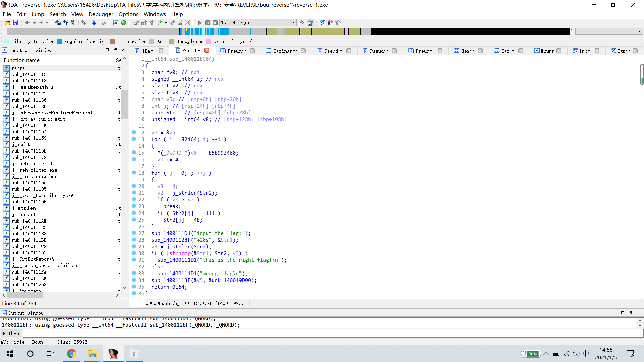
Task: Switch to the Enums tab
Action: pyautogui.click(x=547, y=51)
